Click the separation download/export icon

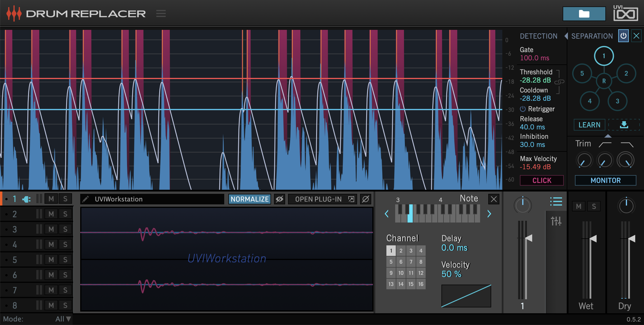pos(624,125)
